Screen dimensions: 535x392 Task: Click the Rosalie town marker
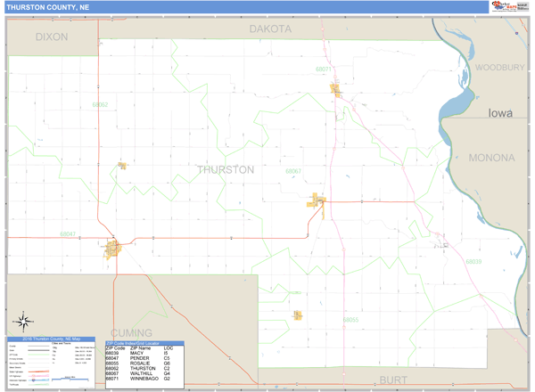[298, 314]
